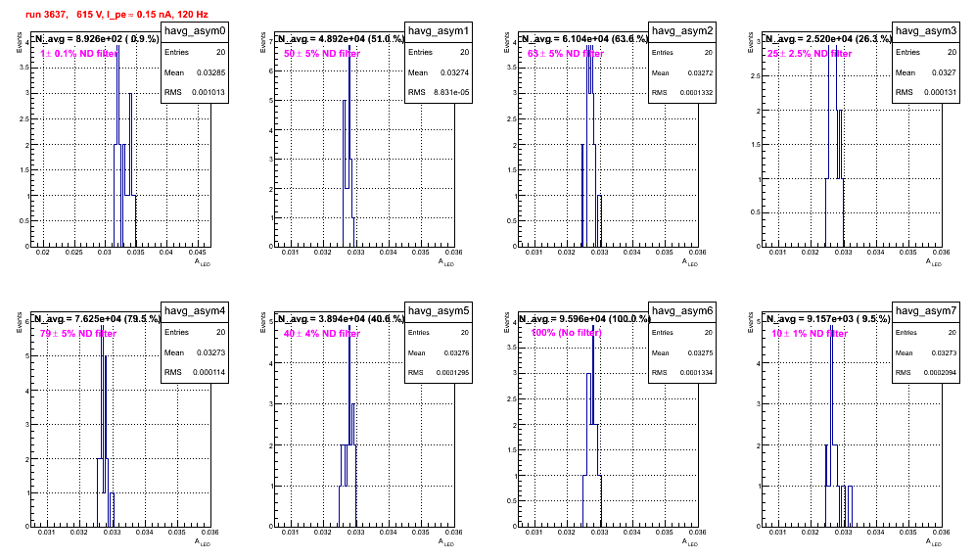Click the N_avg = 9.596e+04 label

tap(584, 318)
